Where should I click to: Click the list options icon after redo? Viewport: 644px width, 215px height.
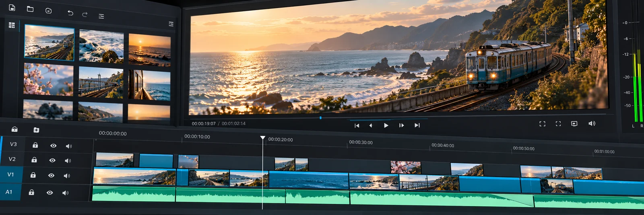coord(101,16)
